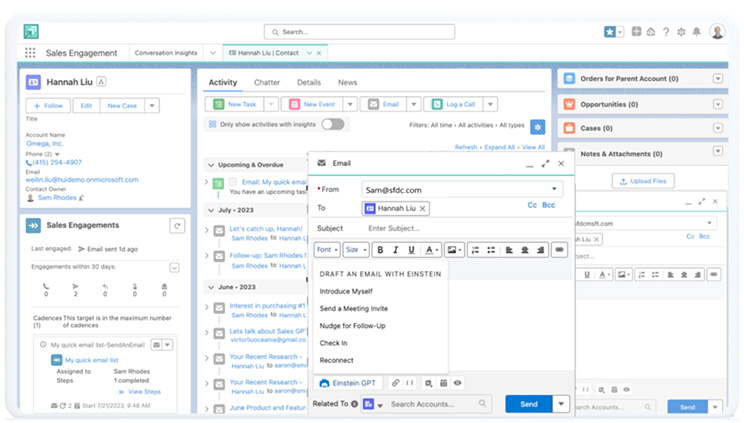Select Send a Meeting Invite option
744x423 pixels.
353,309
